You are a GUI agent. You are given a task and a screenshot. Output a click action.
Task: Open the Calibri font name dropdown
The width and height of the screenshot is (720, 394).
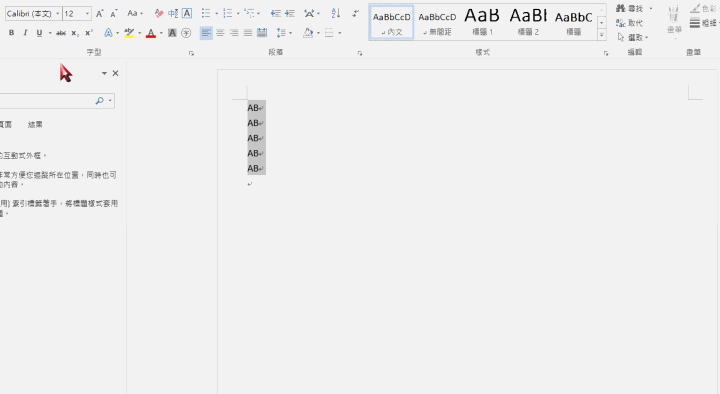(58, 14)
